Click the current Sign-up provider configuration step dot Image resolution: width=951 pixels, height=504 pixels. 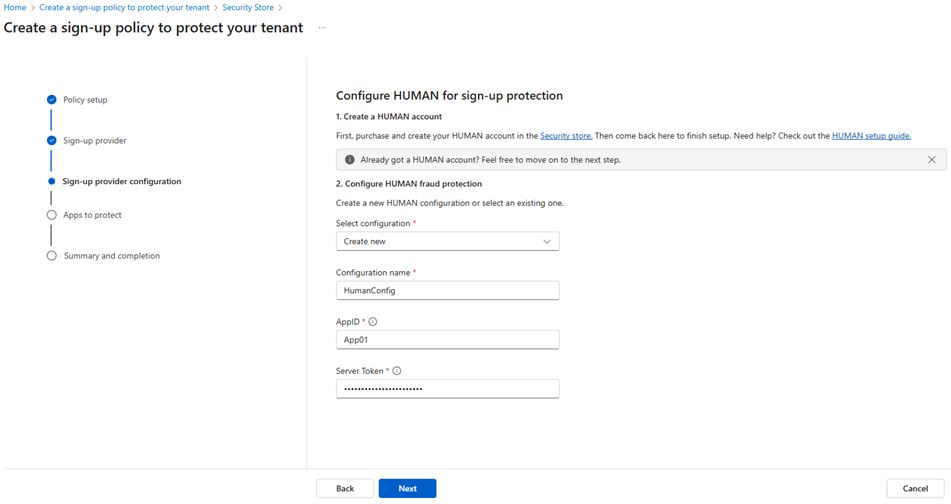pos(51,182)
